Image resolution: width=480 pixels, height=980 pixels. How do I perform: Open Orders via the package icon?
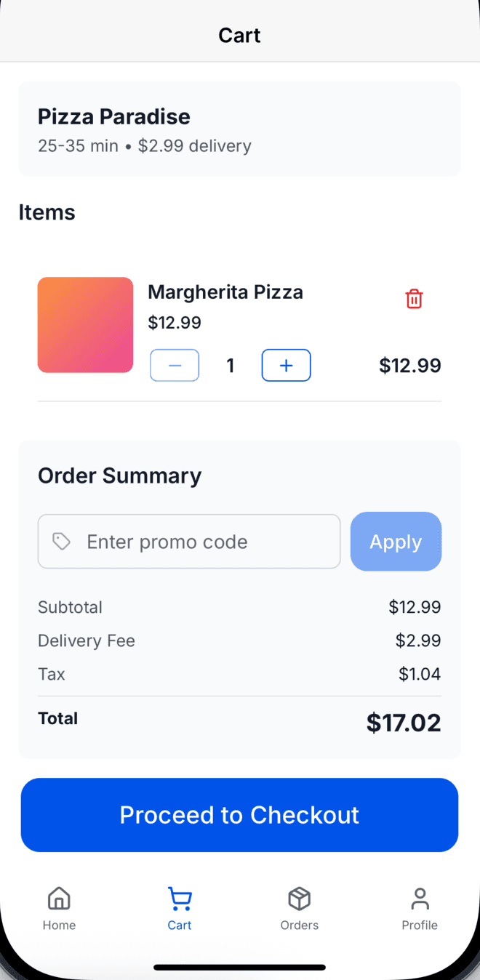[x=300, y=899]
